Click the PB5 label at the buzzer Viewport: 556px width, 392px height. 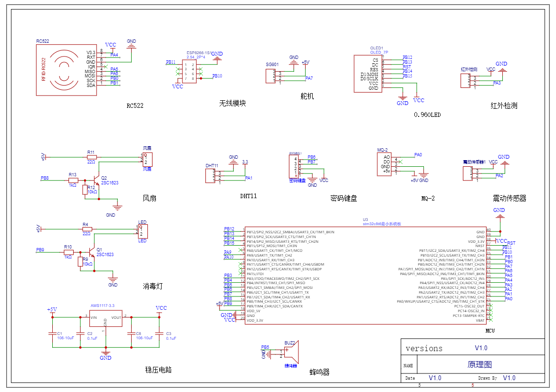pos(265,347)
